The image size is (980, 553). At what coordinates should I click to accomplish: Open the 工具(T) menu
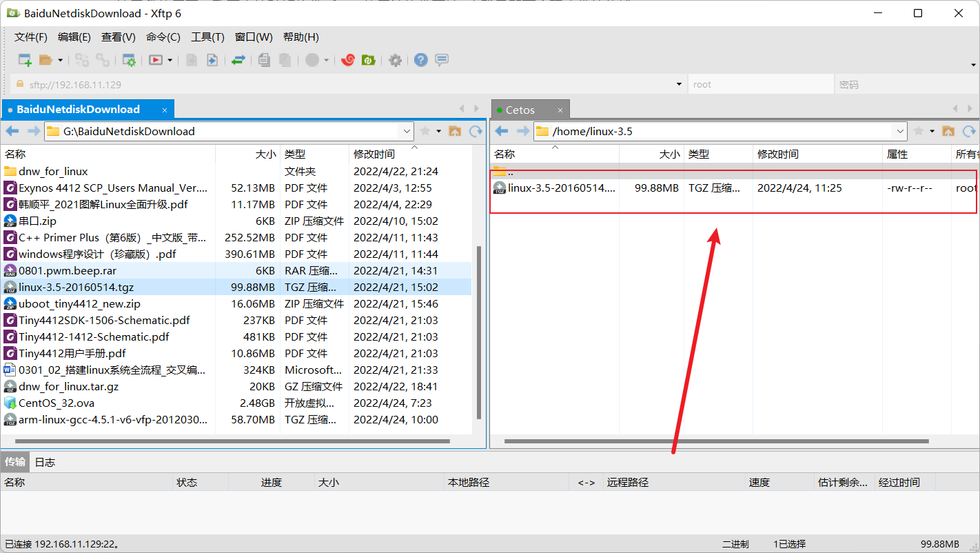(x=208, y=37)
